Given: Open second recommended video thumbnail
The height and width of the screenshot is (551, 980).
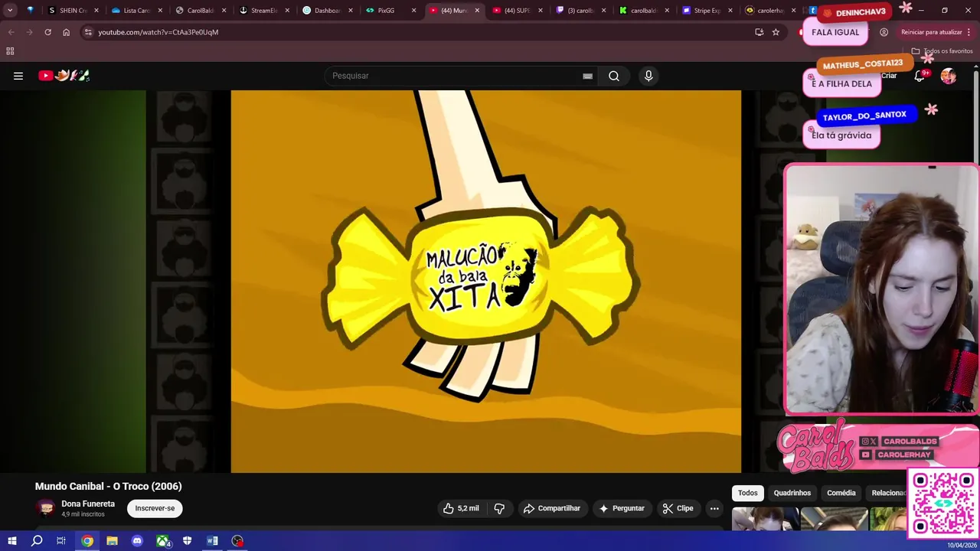Looking at the screenshot, I should pos(834,519).
